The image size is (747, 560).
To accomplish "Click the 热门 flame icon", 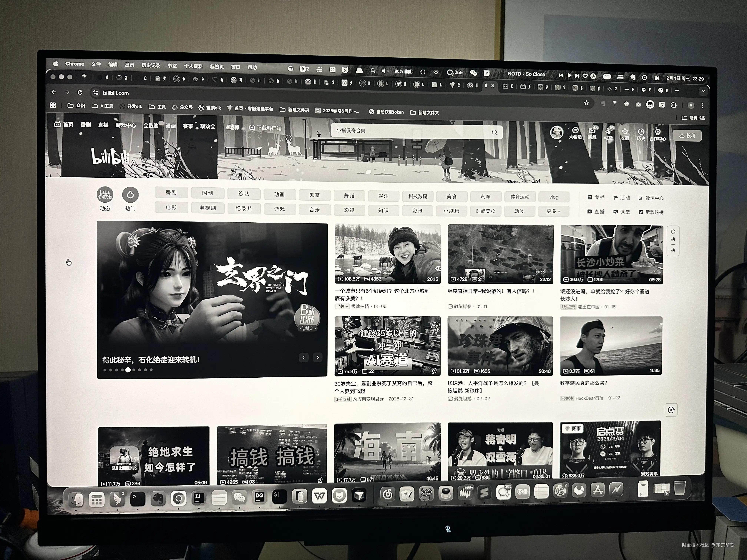I will (x=130, y=195).
